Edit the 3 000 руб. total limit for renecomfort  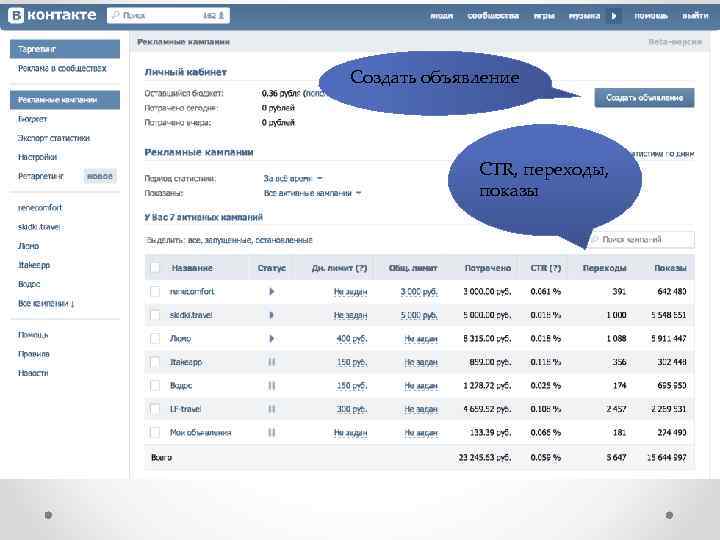(x=419, y=292)
